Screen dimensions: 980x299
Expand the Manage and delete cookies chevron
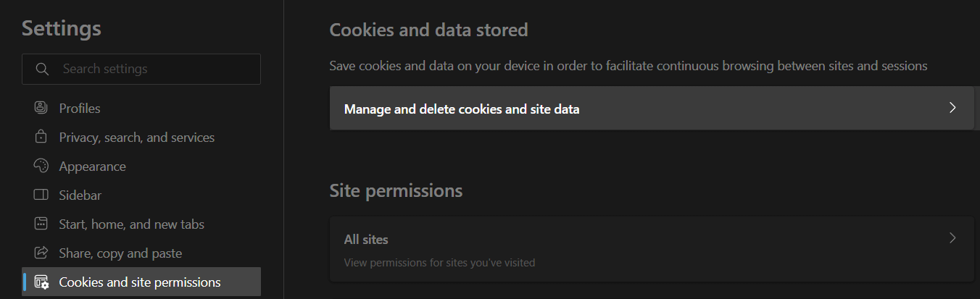click(x=952, y=108)
